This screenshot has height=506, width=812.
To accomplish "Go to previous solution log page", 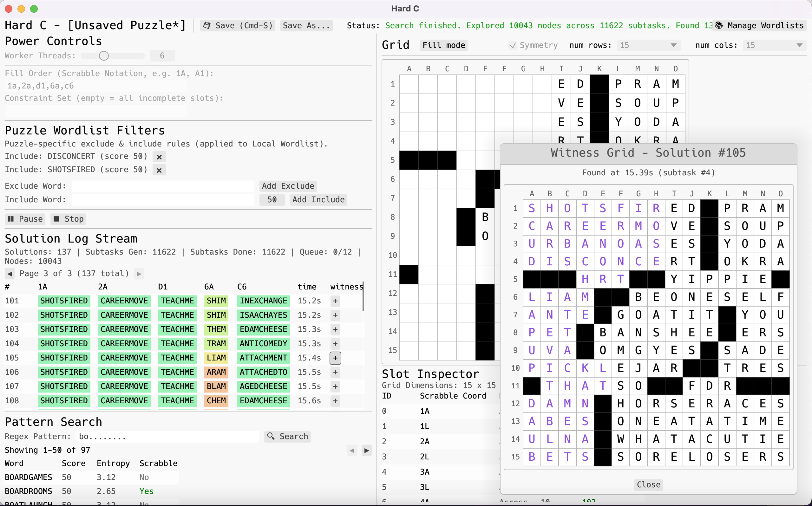I will pyautogui.click(x=10, y=274).
